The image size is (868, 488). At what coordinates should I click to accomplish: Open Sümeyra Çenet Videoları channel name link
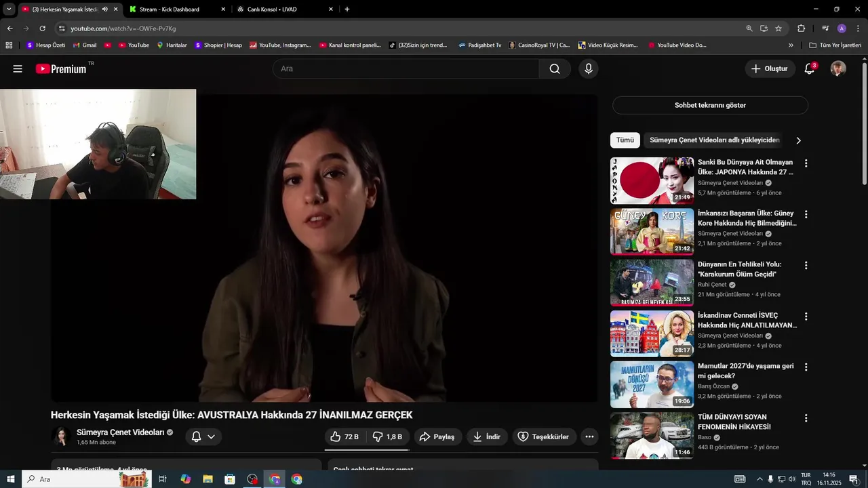coord(121,432)
